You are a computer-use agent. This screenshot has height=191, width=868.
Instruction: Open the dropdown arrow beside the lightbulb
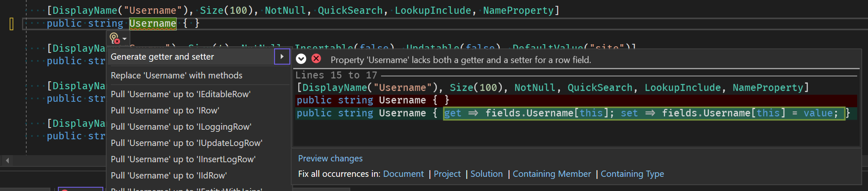tap(125, 39)
